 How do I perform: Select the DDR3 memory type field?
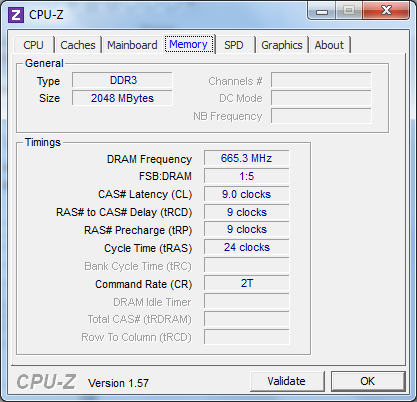pyautogui.click(x=122, y=80)
